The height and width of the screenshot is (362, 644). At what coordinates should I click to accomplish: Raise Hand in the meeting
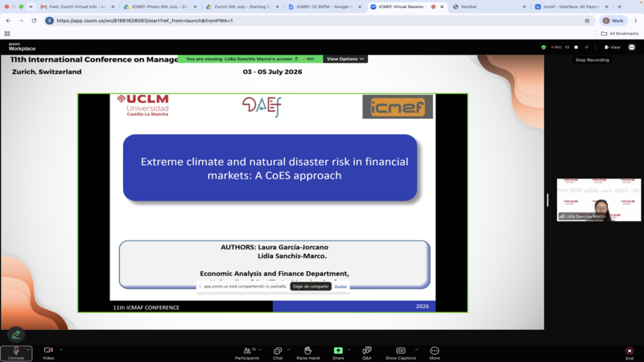coord(308,353)
